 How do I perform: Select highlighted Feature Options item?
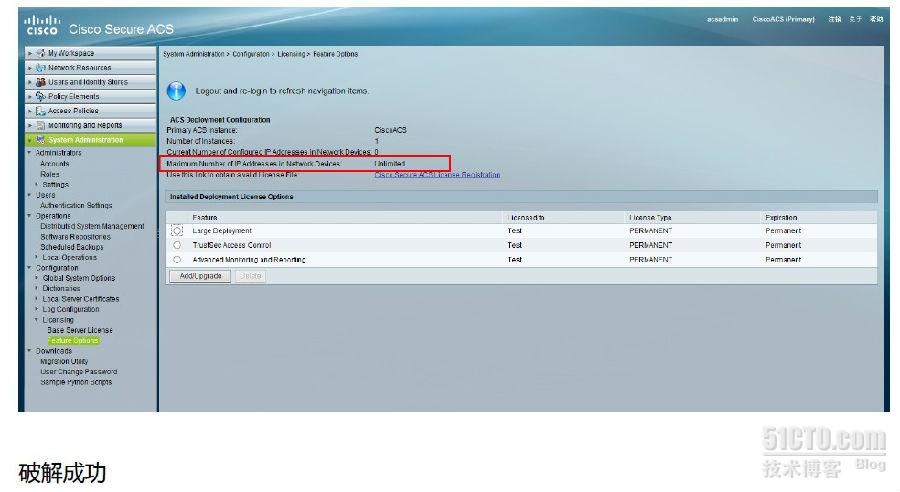pos(73,340)
